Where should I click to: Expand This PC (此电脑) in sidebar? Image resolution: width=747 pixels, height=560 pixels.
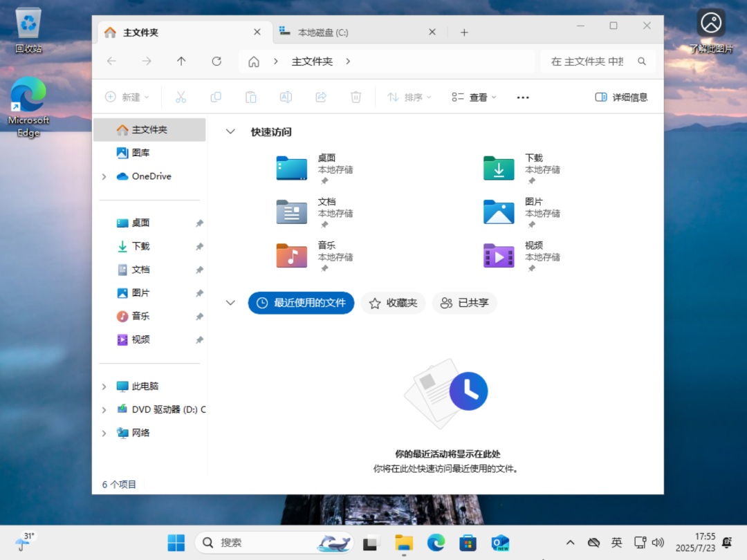[x=104, y=386]
